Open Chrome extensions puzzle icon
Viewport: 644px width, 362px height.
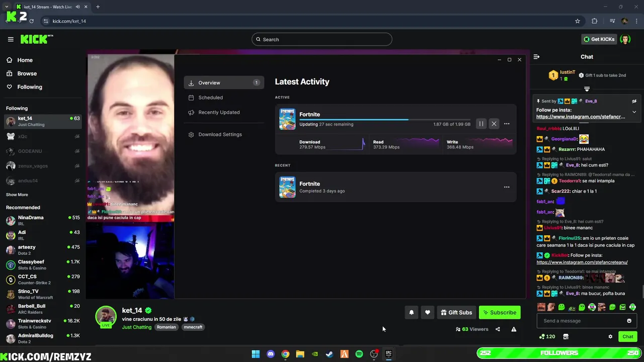coord(595,21)
